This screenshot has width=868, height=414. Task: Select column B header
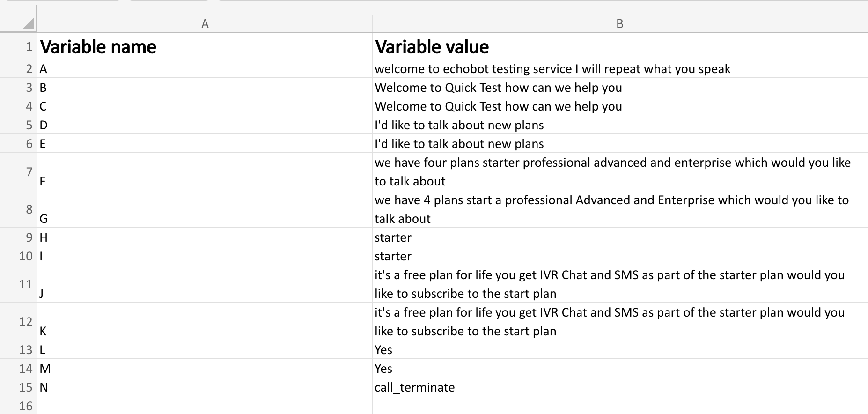point(619,24)
